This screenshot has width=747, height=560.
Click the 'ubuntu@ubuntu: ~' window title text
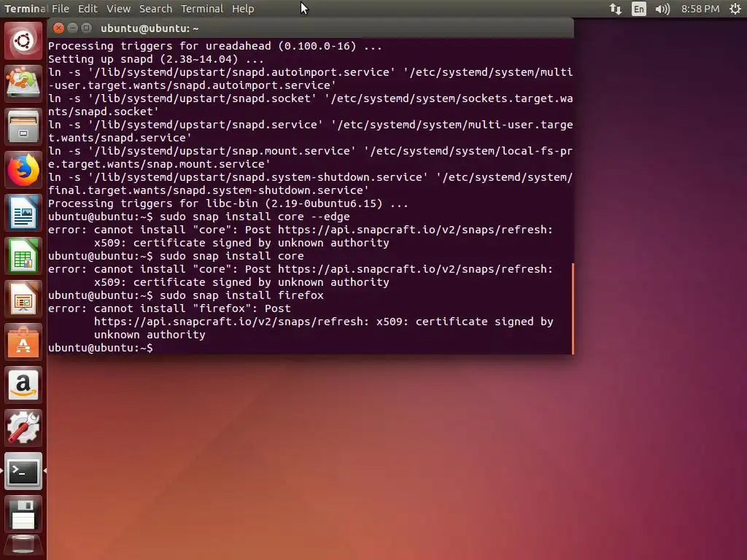[150, 28]
